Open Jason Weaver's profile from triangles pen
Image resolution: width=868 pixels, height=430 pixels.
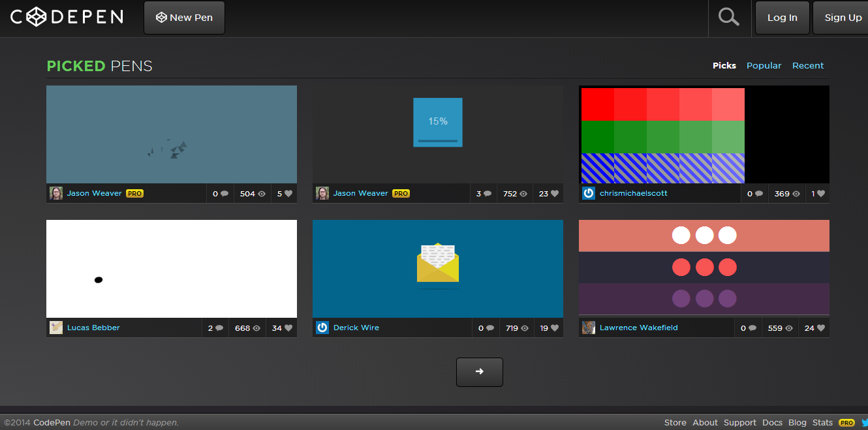pos(95,193)
